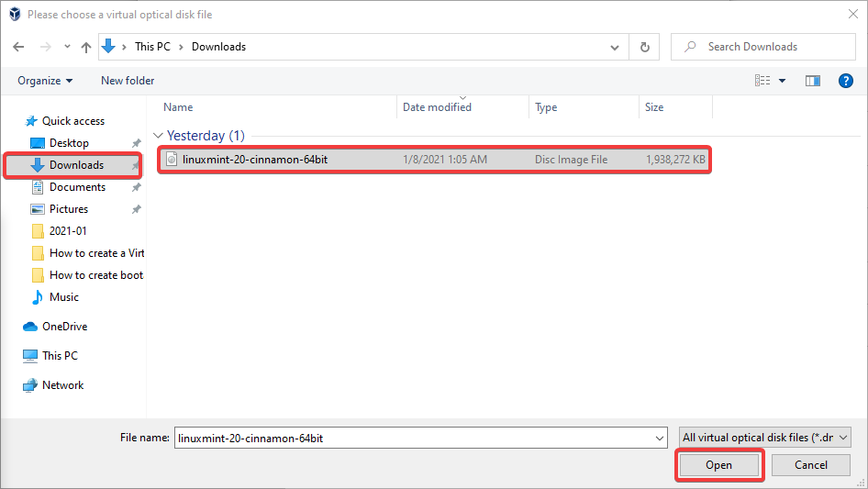Click the OneDrive cloud icon
868x489 pixels.
(x=30, y=327)
